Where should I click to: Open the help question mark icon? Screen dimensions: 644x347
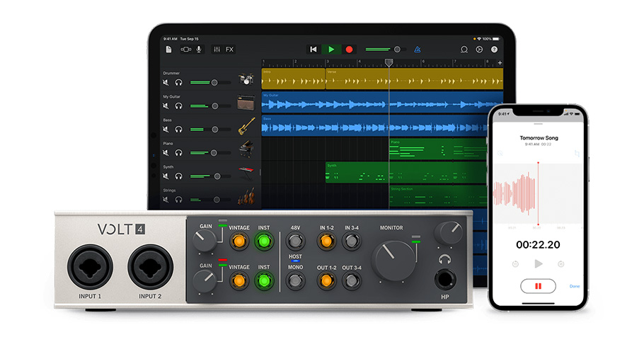tap(495, 50)
